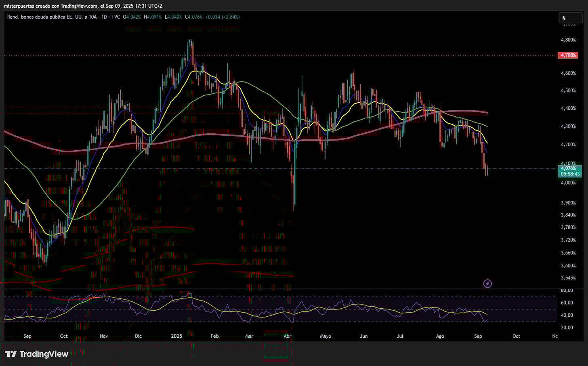Click the Mar label on time axis
The height and width of the screenshot is (366, 588).
pyautogui.click(x=249, y=336)
